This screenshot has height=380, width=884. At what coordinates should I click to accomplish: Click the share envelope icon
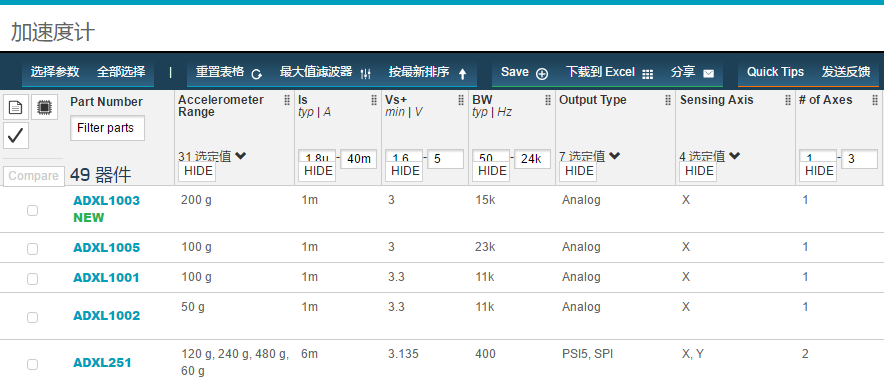[x=709, y=74]
